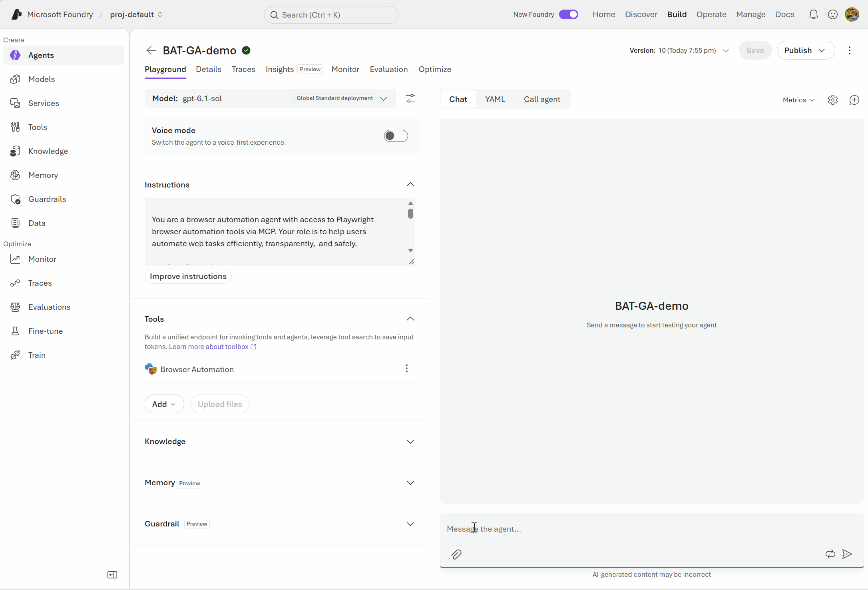868x590 pixels.
Task: Expand the Metrics dropdown
Action: pyautogui.click(x=798, y=100)
